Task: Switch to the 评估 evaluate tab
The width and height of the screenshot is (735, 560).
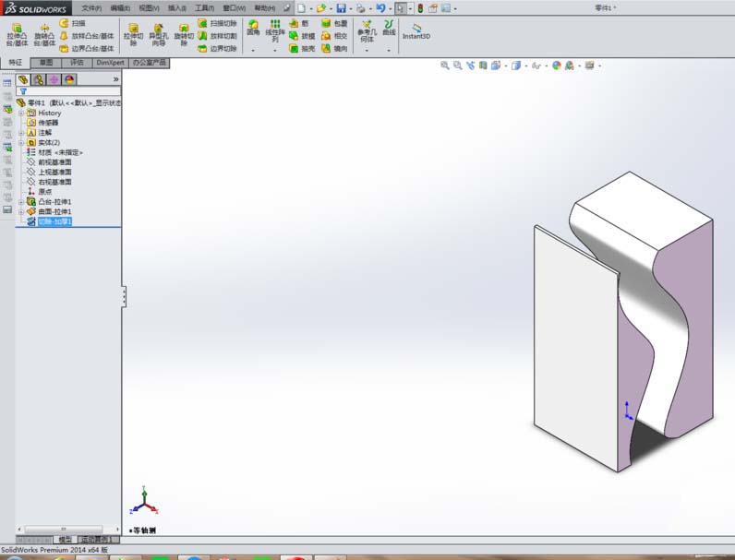Action: coord(77,63)
